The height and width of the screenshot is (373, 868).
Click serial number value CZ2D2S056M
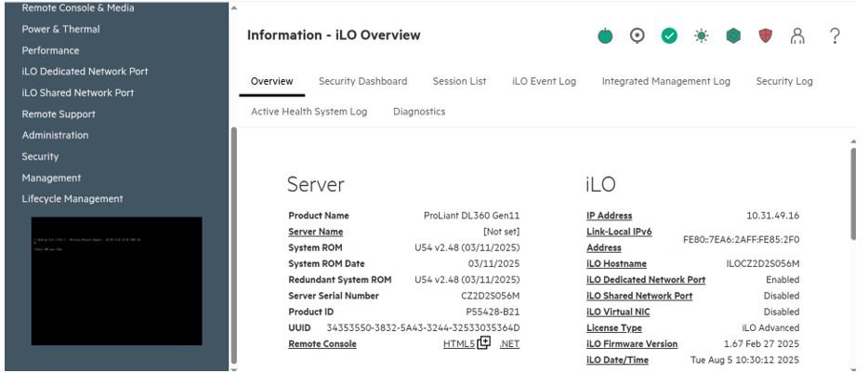(x=491, y=296)
